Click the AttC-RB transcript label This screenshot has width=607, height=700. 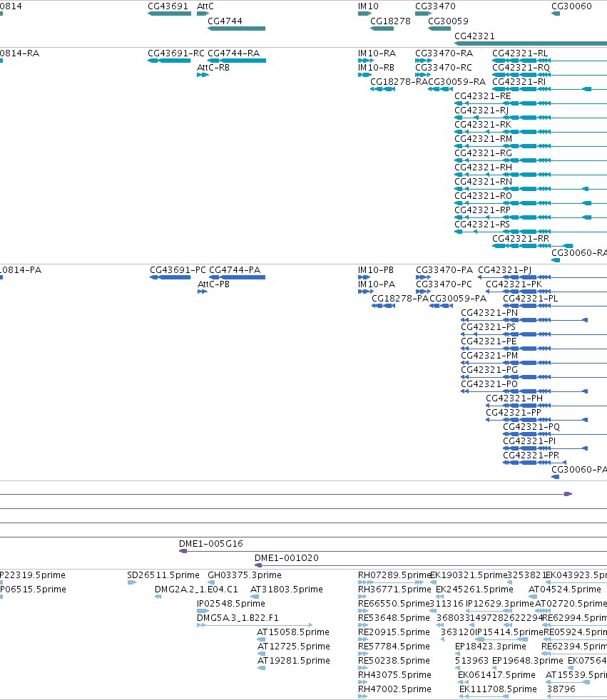point(213,68)
